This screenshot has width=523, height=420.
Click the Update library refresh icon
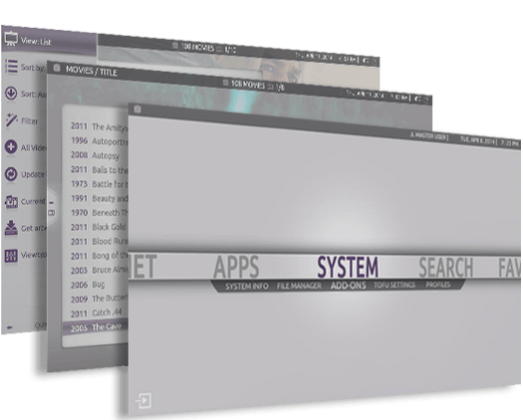pos(11,174)
